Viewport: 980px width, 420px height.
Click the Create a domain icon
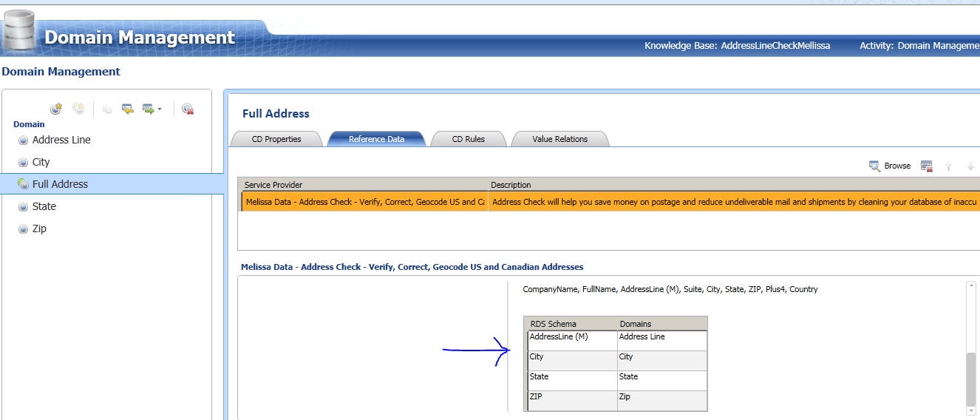tap(56, 109)
